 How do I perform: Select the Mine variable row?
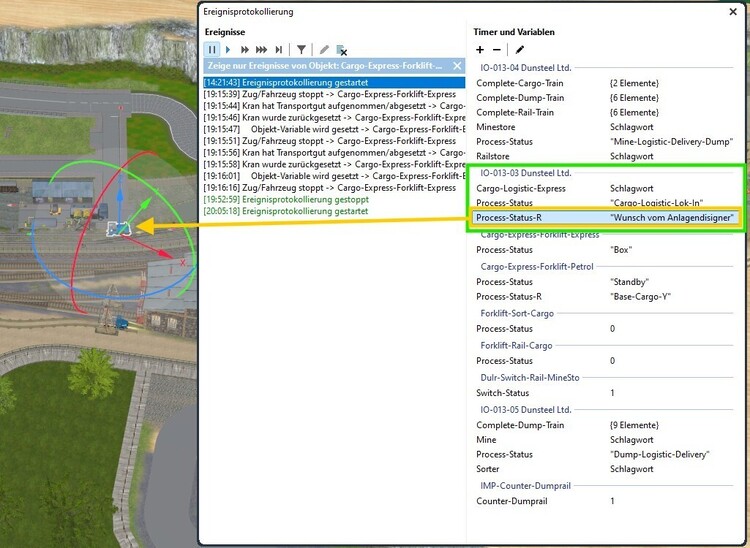pyautogui.click(x=605, y=440)
